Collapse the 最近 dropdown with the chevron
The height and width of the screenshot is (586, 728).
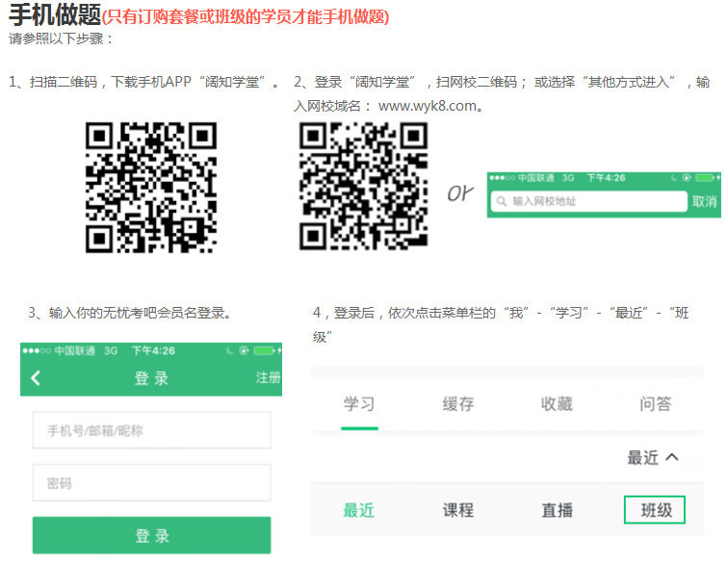point(672,457)
